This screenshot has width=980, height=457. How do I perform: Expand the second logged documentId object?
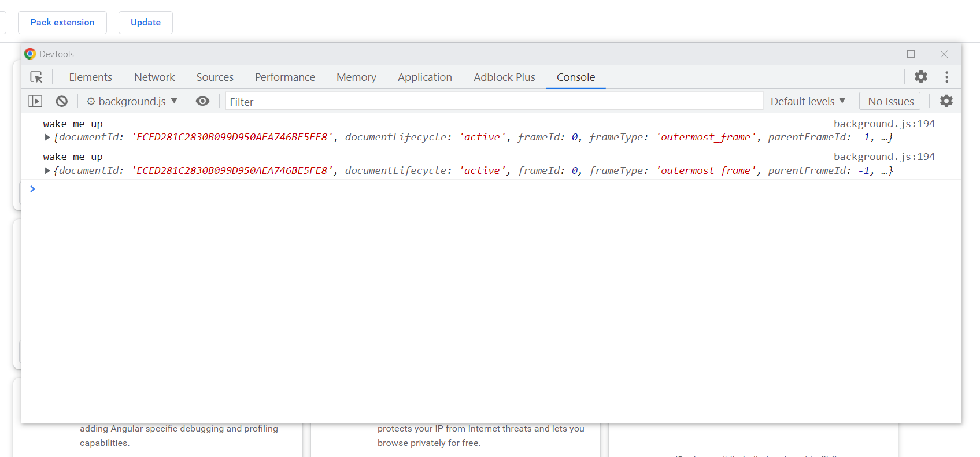click(x=47, y=171)
